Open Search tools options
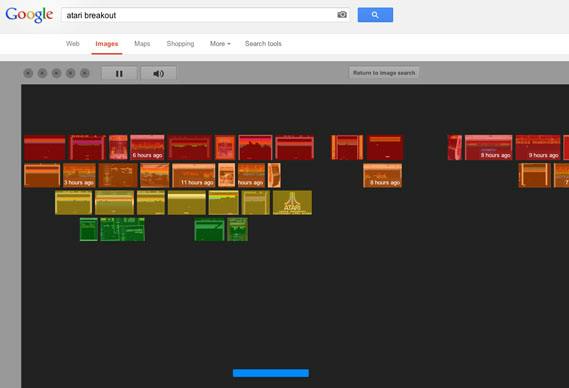 [x=263, y=44]
